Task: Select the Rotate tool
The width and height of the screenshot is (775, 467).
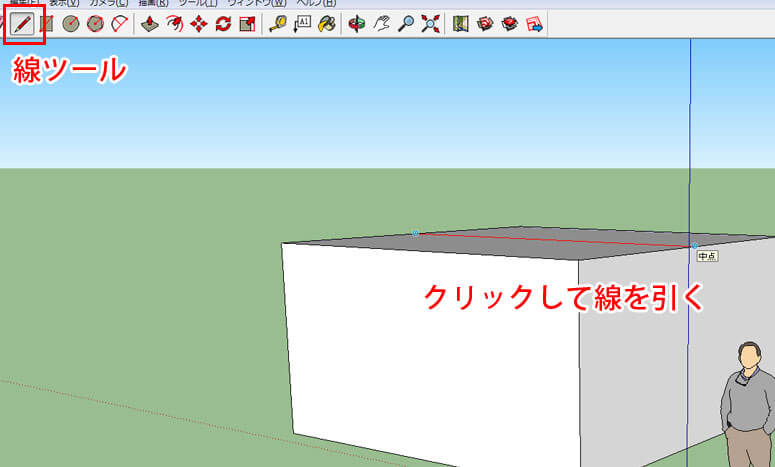Action: pyautogui.click(x=223, y=24)
